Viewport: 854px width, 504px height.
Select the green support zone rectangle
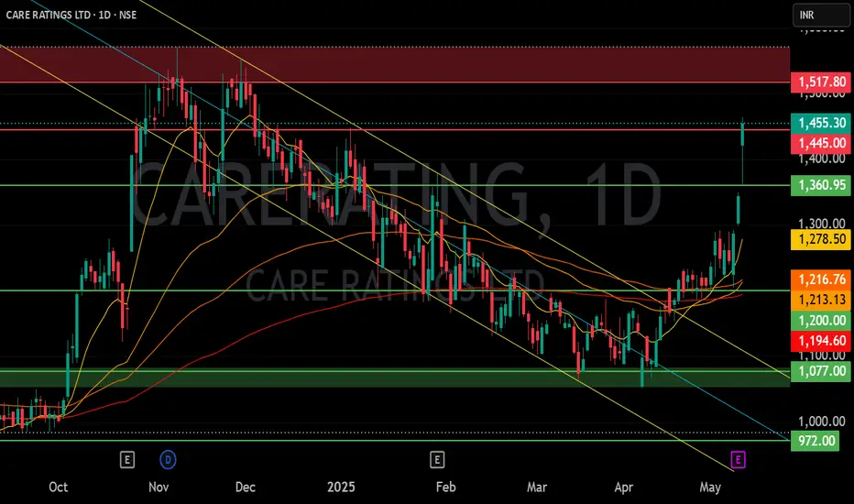(395, 378)
